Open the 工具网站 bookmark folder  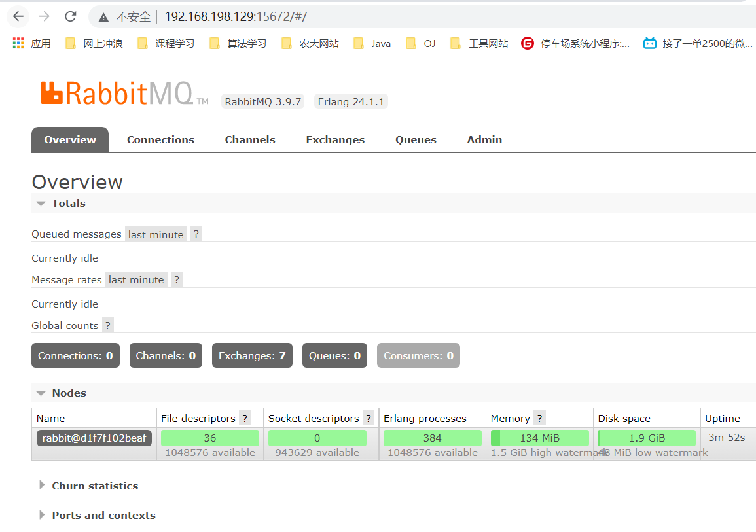(479, 44)
